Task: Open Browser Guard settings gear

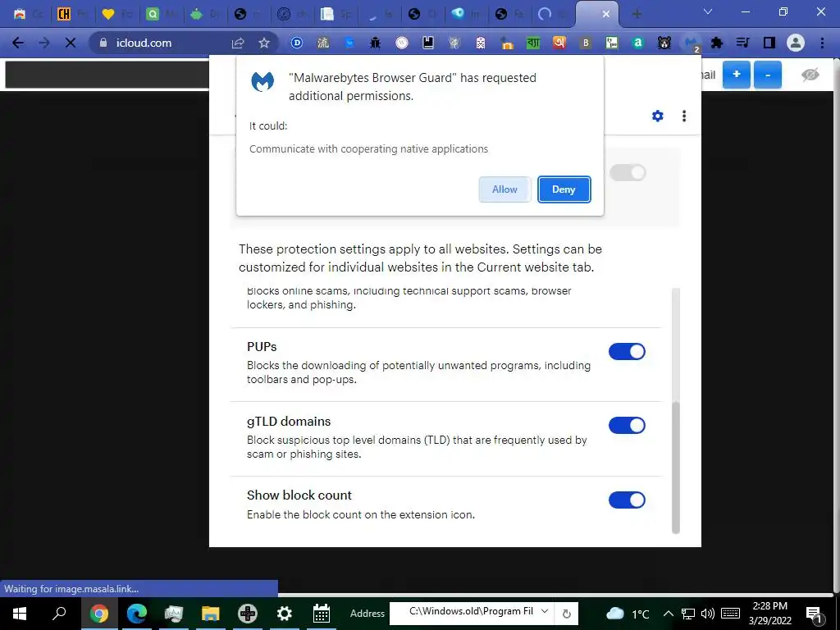Action: tap(657, 116)
